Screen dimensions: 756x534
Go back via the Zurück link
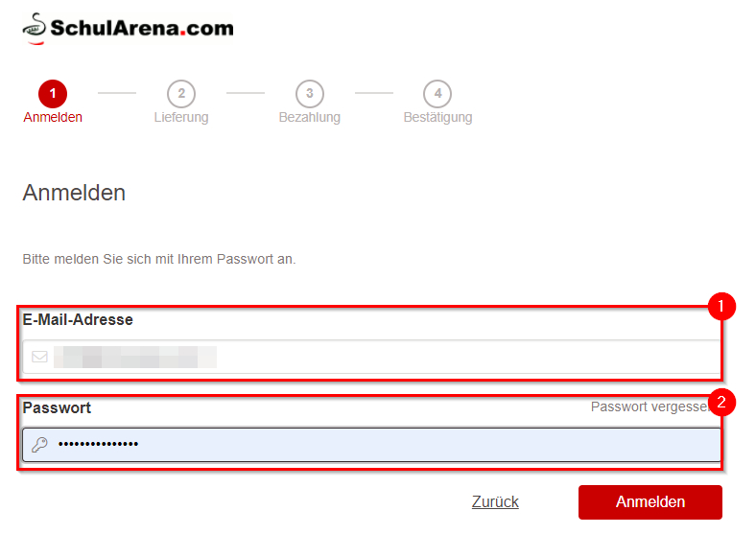495,501
